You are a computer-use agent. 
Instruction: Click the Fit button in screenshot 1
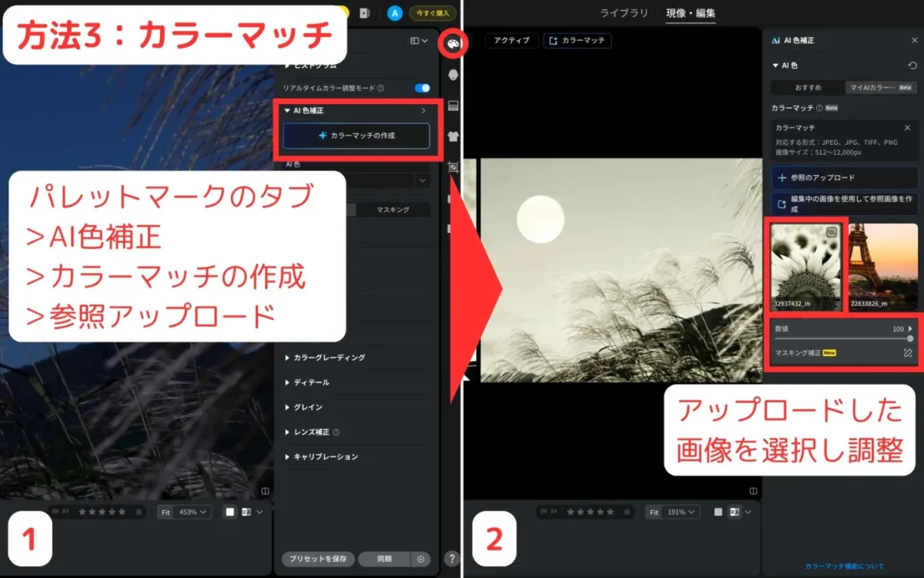(166, 512)
